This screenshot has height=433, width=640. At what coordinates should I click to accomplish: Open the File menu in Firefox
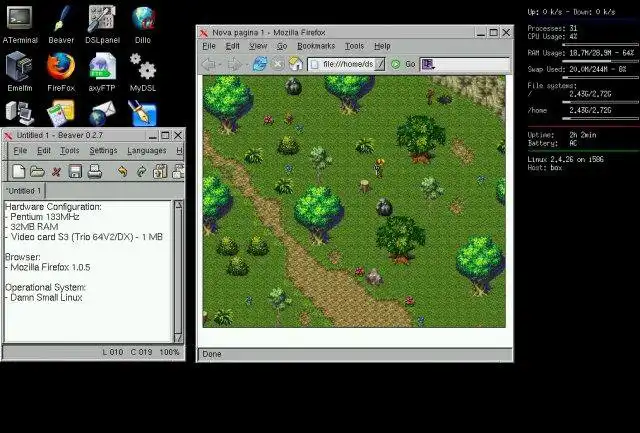[x=209, y=46]
